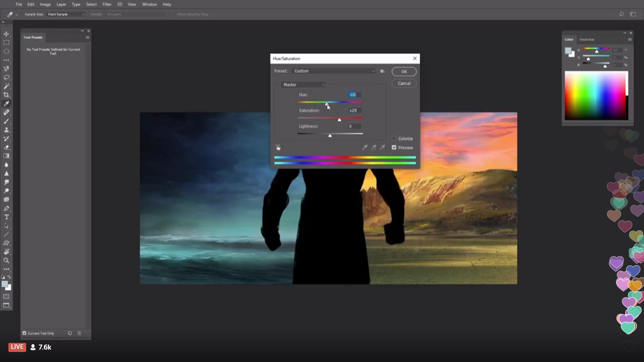Screen dimensions: 644x362
Task: Click the Saturation slider handle
Action: 339,120
